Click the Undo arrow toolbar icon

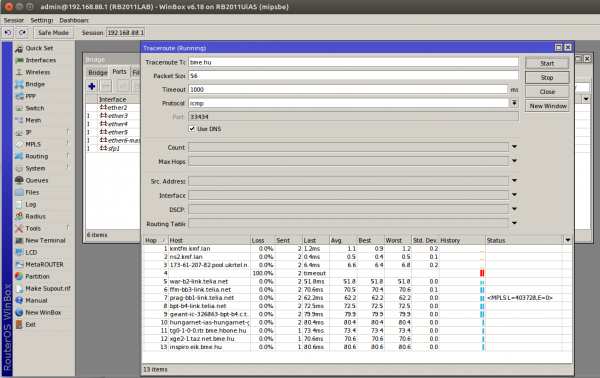[x=8, y=33]
